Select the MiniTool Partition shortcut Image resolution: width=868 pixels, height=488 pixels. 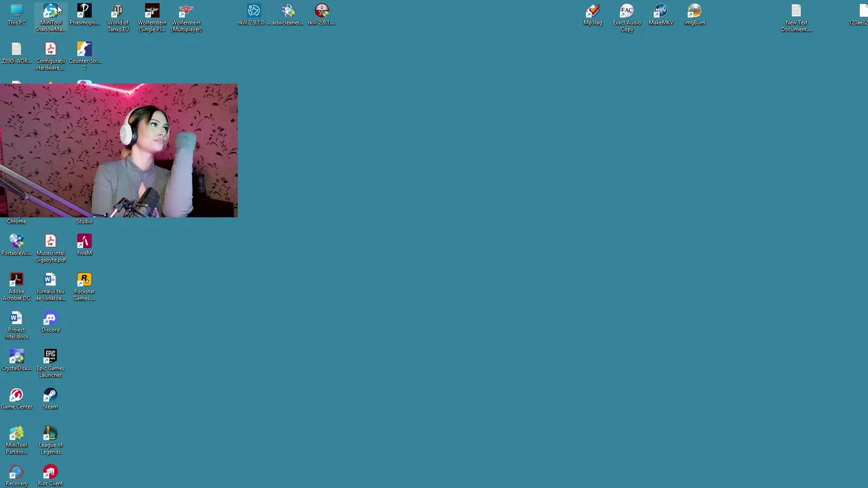pos(16,441)
